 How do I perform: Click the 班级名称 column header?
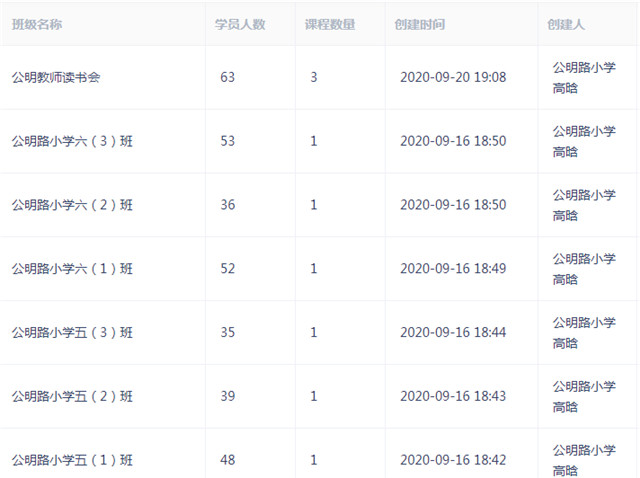tap(37, 24)
